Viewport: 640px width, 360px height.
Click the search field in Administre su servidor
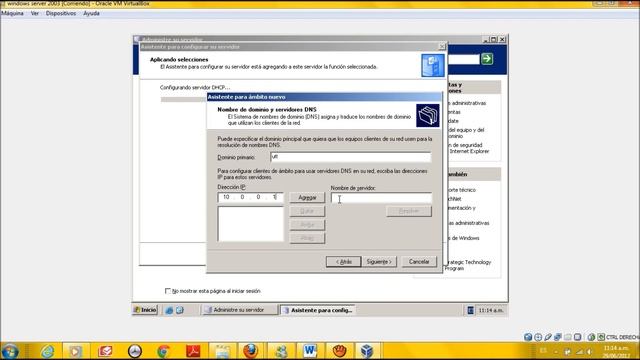[464, 59]
